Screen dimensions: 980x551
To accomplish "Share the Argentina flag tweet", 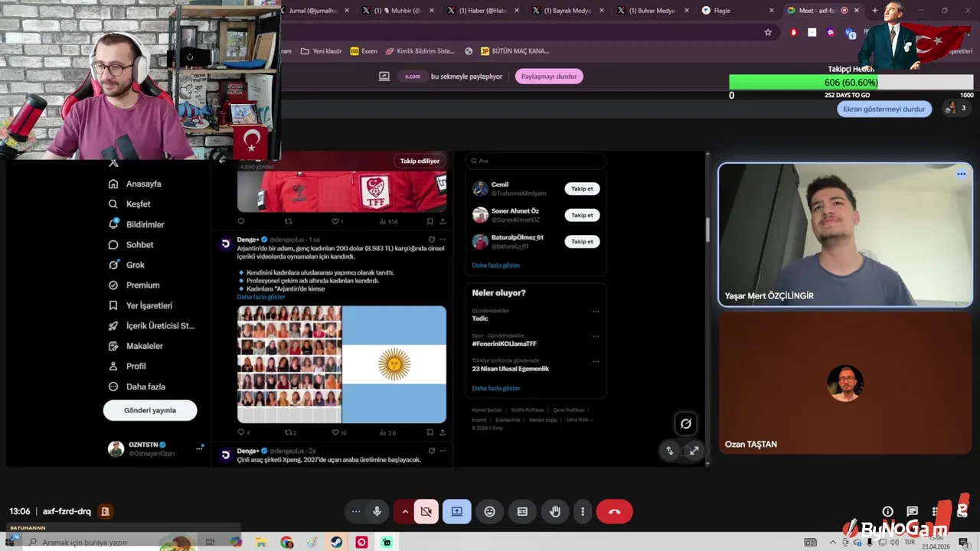I will [x=442, y=432].
